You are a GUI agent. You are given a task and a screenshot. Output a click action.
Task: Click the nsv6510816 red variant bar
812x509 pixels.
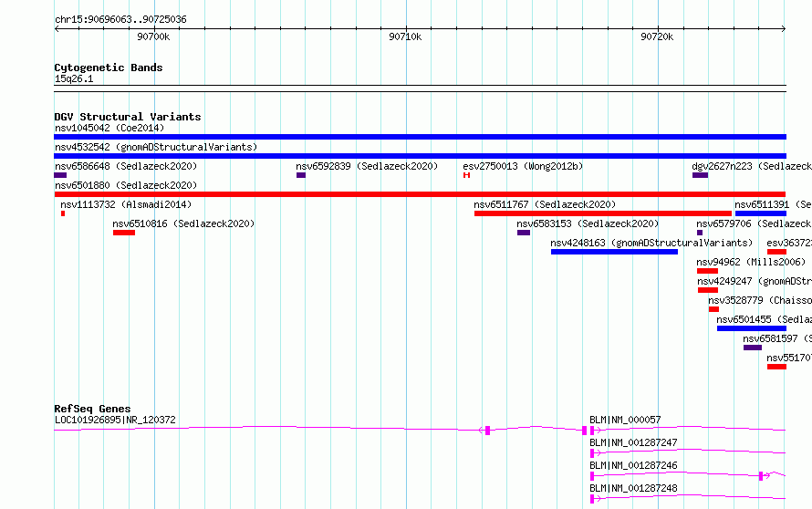tap(124, 233)
